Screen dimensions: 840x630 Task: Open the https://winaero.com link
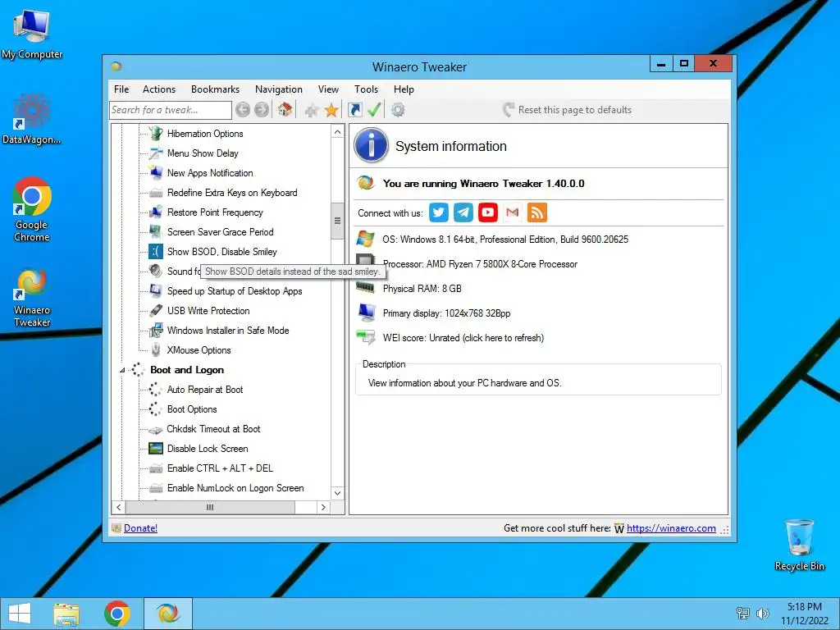click(x=671, y=528)
